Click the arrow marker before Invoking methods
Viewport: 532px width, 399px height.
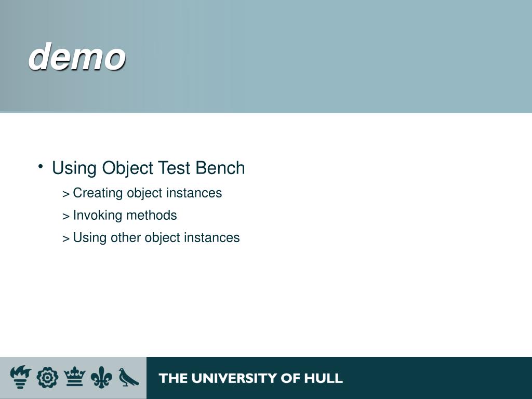tap(66, 217)
